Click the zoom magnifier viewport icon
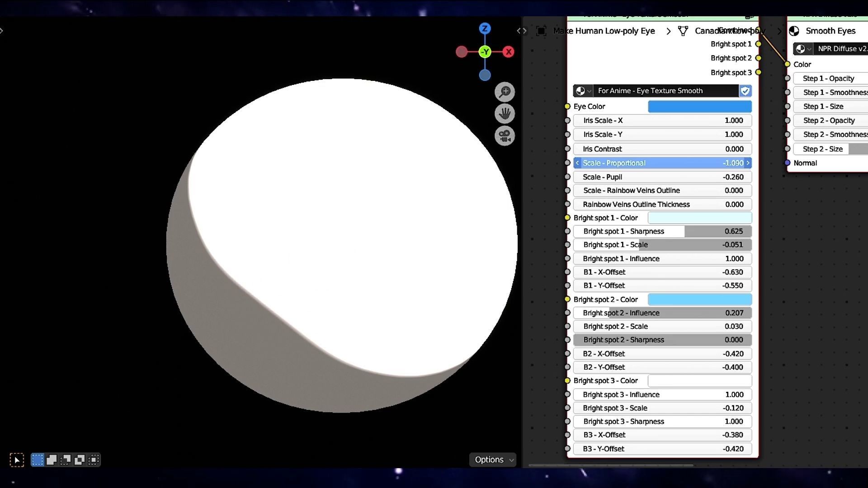Screen dimensions: 868x488 click(505, 92)
